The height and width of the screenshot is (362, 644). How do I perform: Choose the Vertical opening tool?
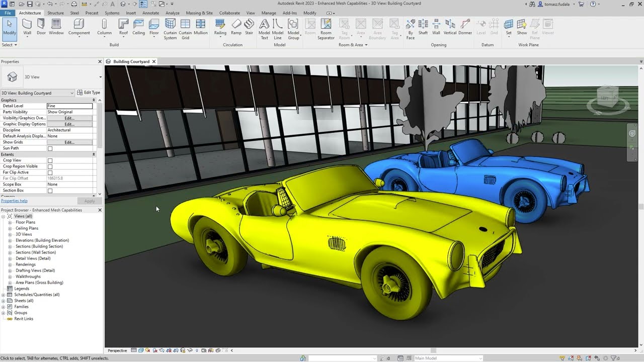tap(450, 28)
